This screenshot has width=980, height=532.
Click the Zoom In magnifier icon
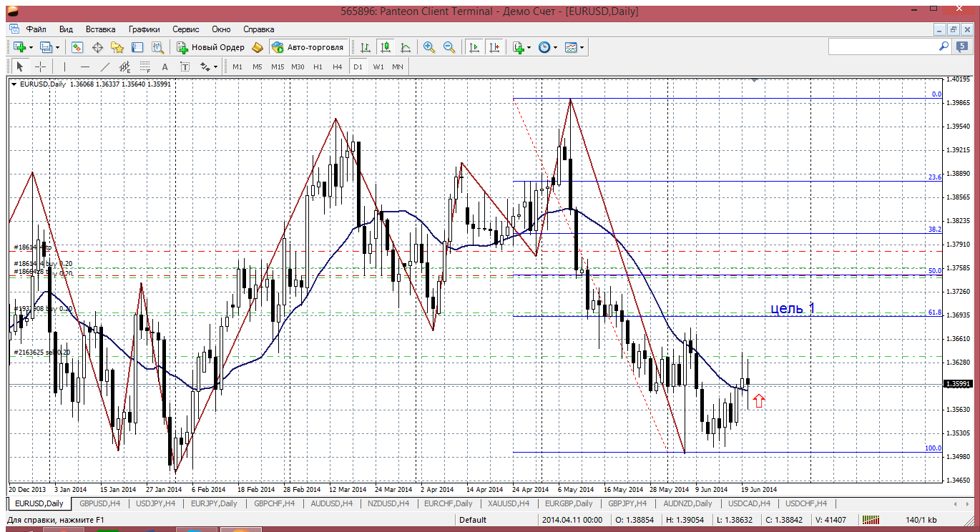tap(429, 47)
